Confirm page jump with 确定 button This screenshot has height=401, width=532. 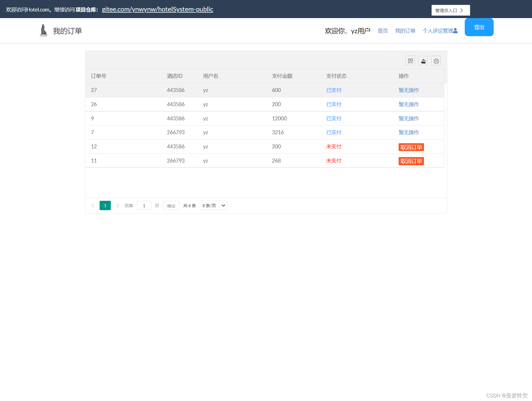click(171, 206)
